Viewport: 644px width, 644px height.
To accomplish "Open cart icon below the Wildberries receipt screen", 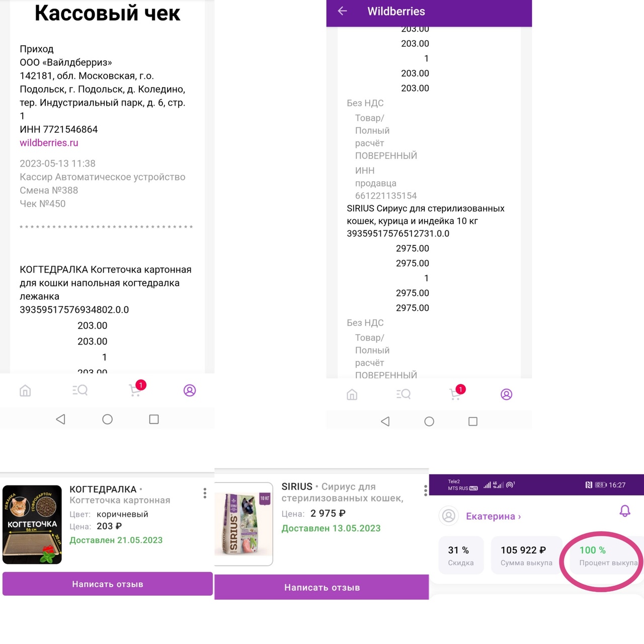I will (456, 393).
